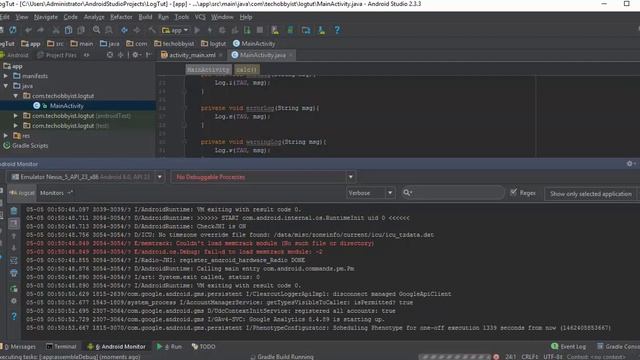Toggle soft wraps icon in logcat
The height and width of the screenshot is (360, 640).
pyautogui.click(x=13, y=260)
